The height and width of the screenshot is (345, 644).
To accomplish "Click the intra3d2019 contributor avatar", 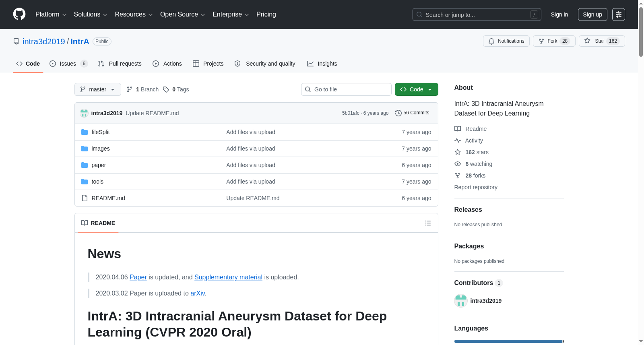I will [461, 301].
